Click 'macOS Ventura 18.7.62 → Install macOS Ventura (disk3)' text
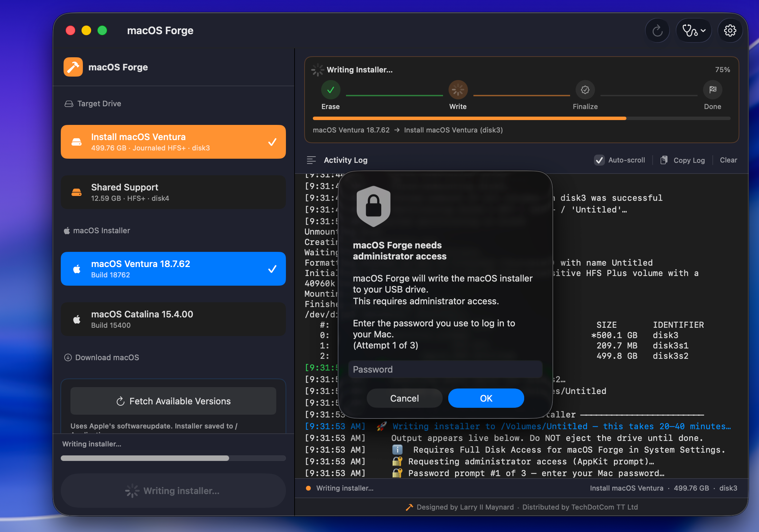Viewport: 759px width, 532px height. (x=407, y=130)
